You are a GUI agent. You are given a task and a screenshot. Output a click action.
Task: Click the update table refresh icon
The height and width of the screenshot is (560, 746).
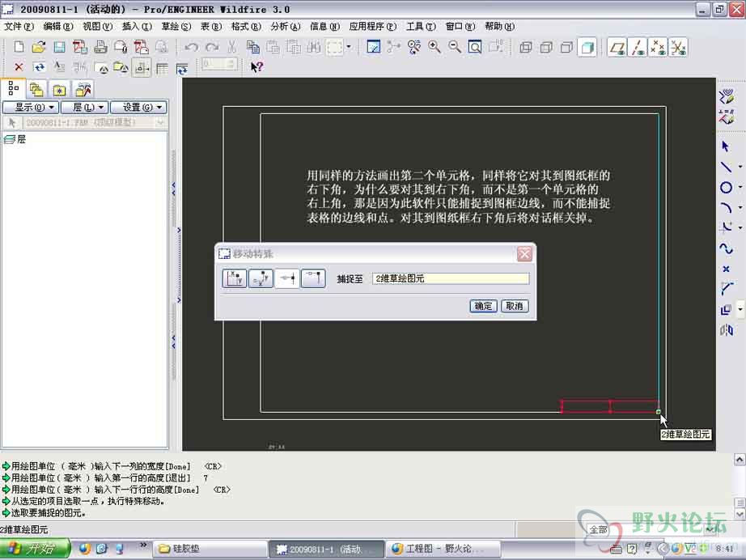tap(182, 69)
